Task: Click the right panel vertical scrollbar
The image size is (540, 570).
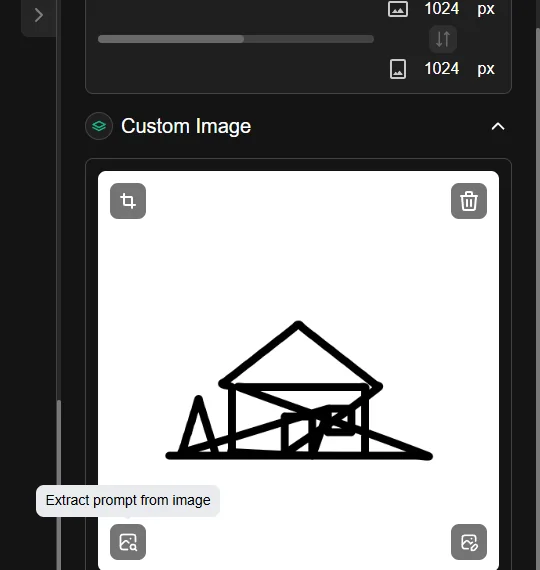Action: click(538, 298)
